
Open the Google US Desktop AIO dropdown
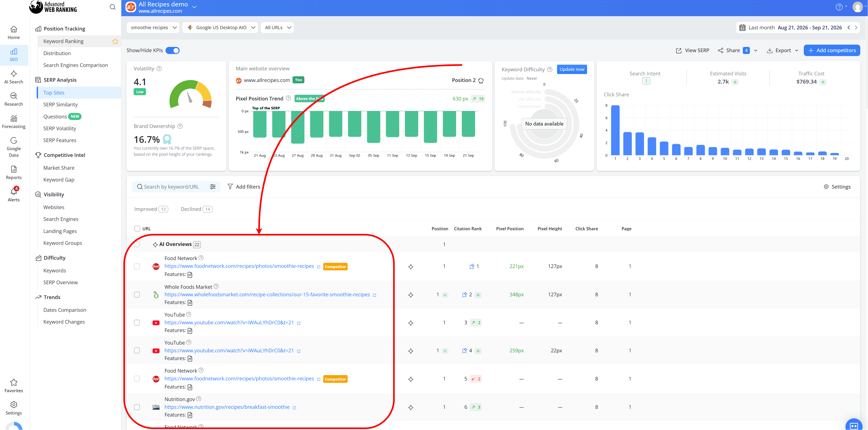[x=220, y=28]
